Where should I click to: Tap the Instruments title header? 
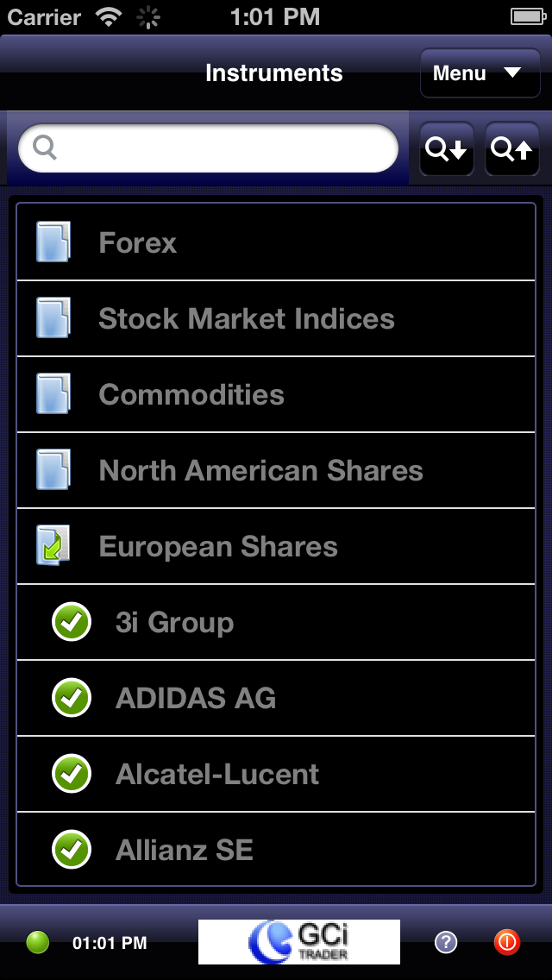273,73
